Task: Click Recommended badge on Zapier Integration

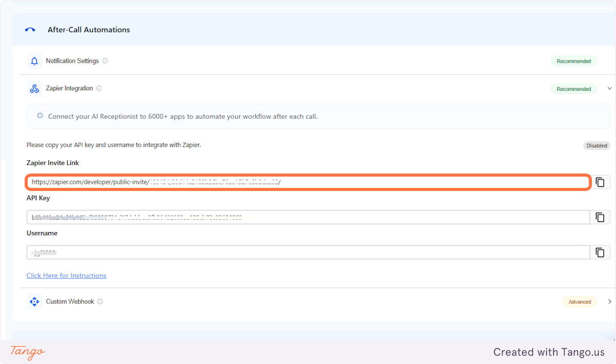Action: click(x=574, y=89)
